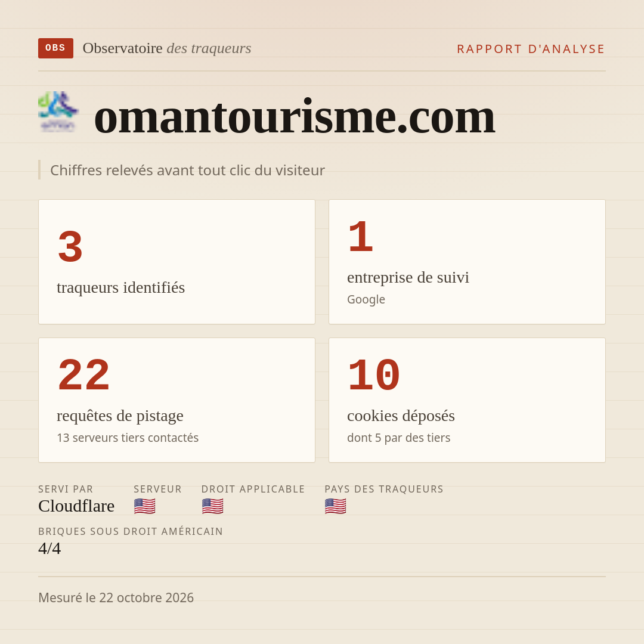Click 13 serveurs tiers contactés text
This screenshot has height=644, width=644.
(x=128, y=438)
